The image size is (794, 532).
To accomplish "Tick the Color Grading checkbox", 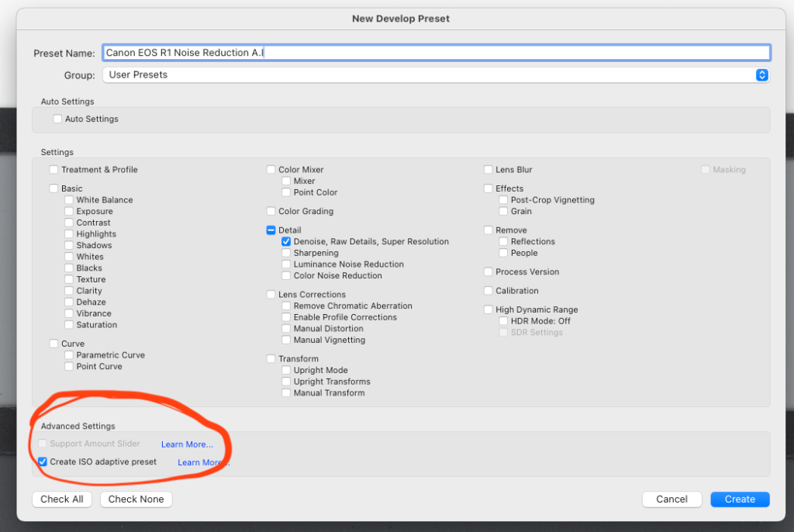I will [x=271, y=212].
